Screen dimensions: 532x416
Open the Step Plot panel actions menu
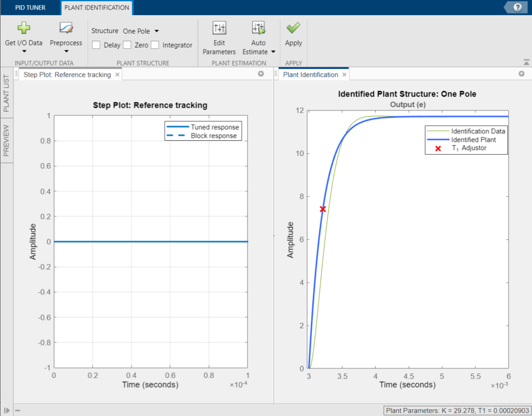[x=261, y=74]
